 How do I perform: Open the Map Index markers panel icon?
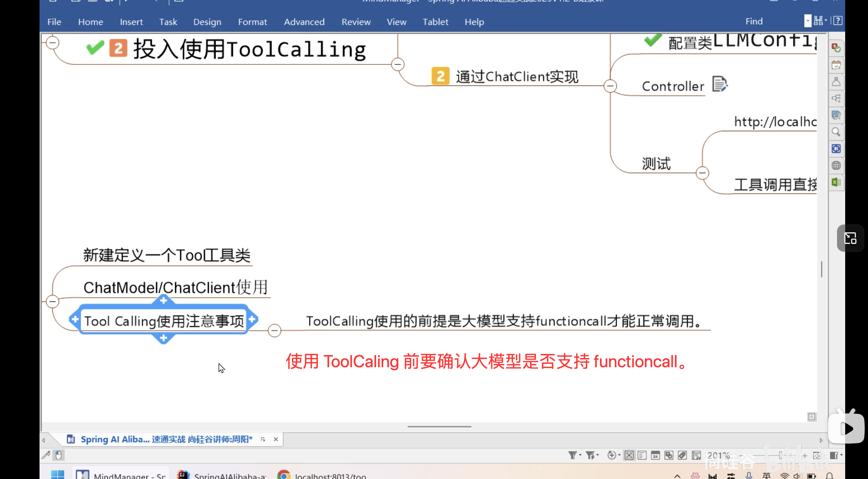point(836,48)
